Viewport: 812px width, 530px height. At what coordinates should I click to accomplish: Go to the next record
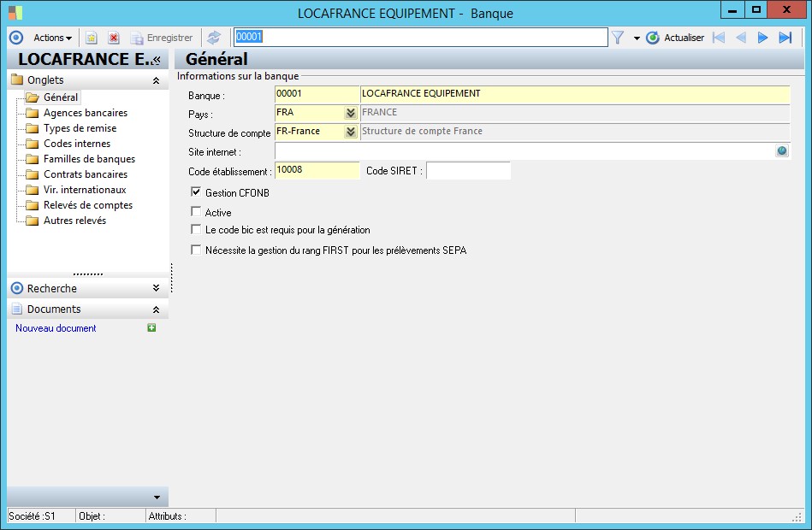pyautogui.click(x=763, y=38)
